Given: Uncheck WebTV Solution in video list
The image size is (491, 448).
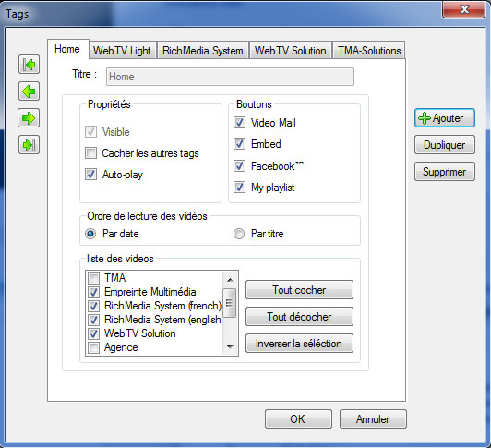Looking at the screenshot, I should (x=93, y=333).
